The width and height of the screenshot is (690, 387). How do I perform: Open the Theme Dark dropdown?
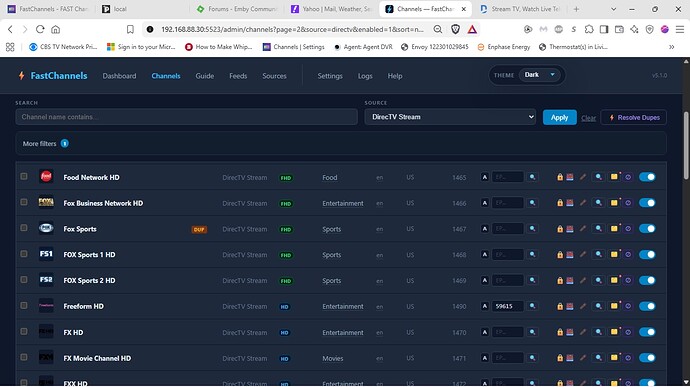click(x=539, y=75)
